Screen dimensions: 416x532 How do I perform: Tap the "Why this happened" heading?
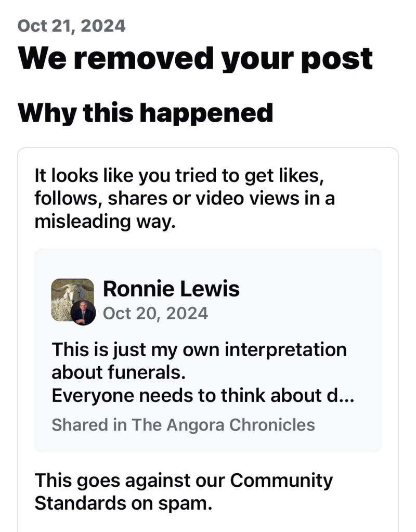coord(146,112)
